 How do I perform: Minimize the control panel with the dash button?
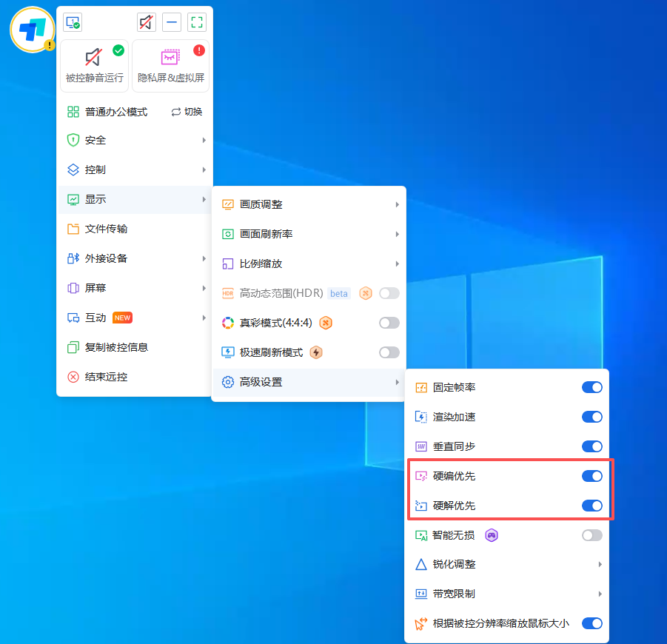click(x=172, y=22)
